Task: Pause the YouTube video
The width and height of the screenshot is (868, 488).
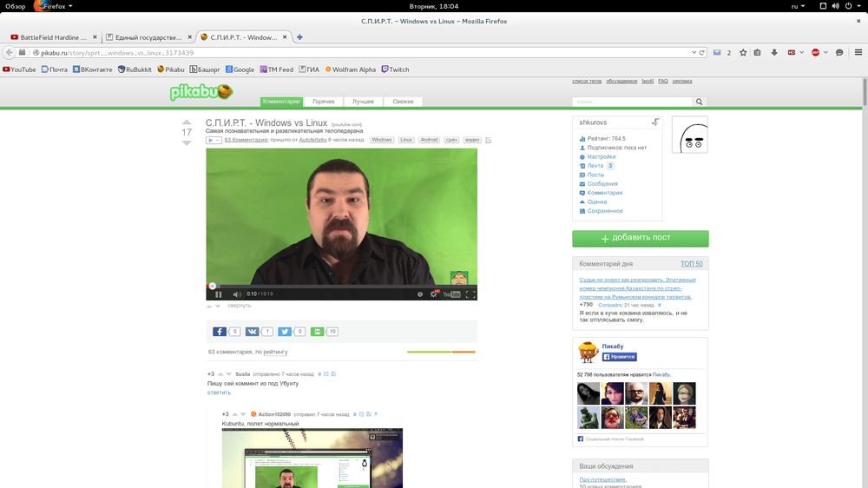Action: pyautogui.click(x=218, y=294)
